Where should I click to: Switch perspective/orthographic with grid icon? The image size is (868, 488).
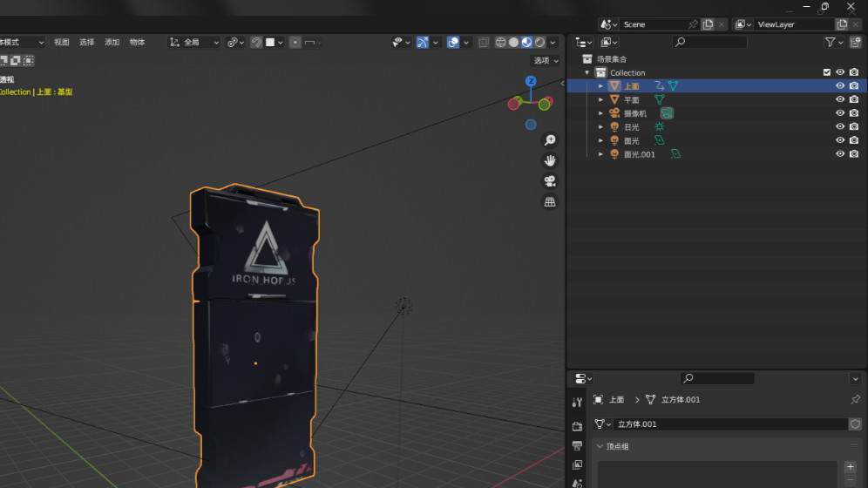click(550, 202)
